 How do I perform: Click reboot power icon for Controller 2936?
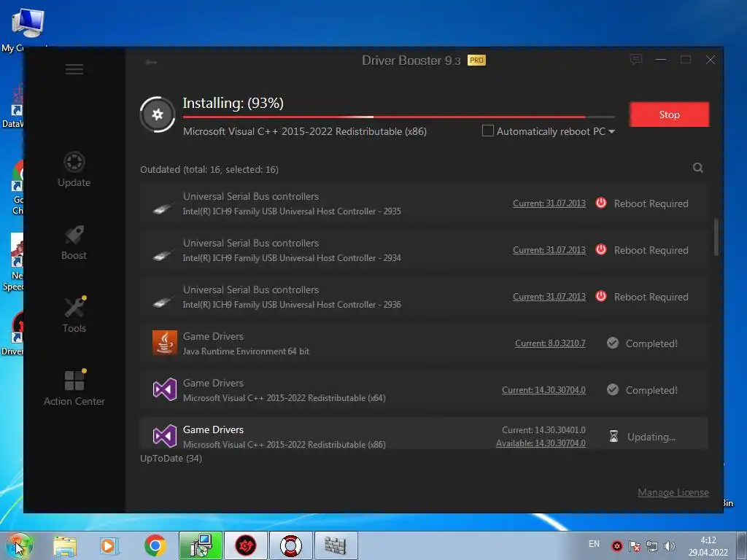pyautogui.click(x=601, y=296)
